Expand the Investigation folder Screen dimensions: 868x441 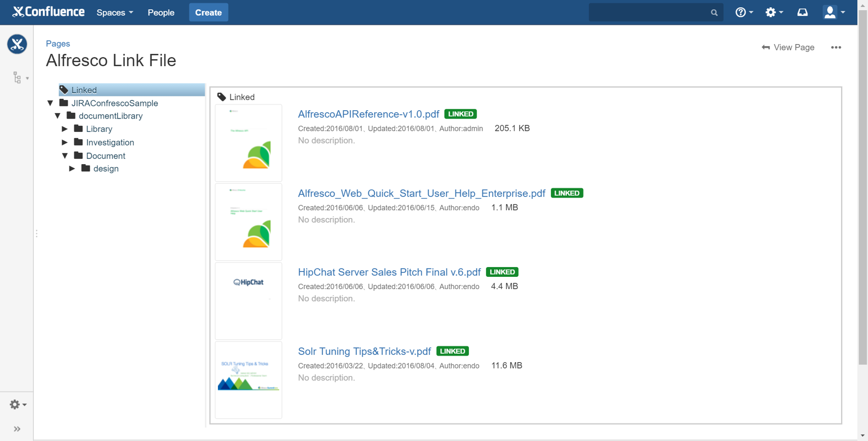pyautogui.click(x=65, y=142)
